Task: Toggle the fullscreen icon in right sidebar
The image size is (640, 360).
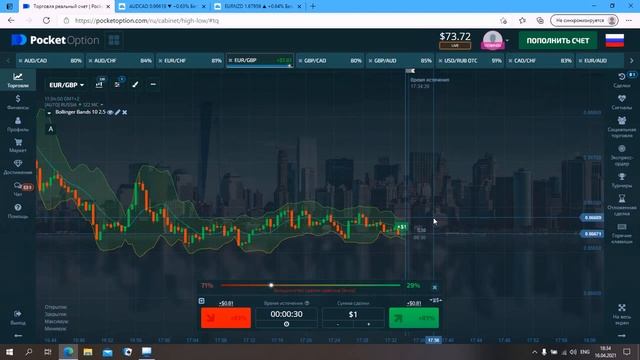Action: tap(622, 314)
